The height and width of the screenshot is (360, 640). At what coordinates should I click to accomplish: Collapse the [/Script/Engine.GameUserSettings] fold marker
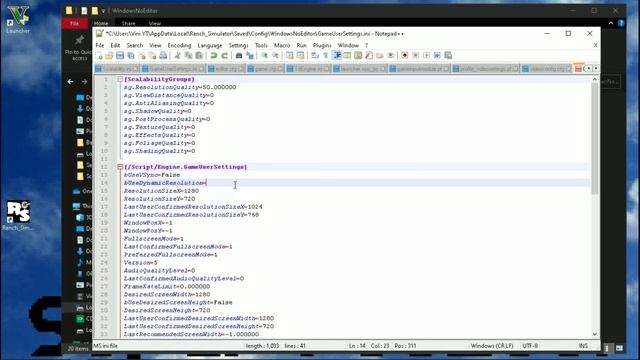(120, 167)
